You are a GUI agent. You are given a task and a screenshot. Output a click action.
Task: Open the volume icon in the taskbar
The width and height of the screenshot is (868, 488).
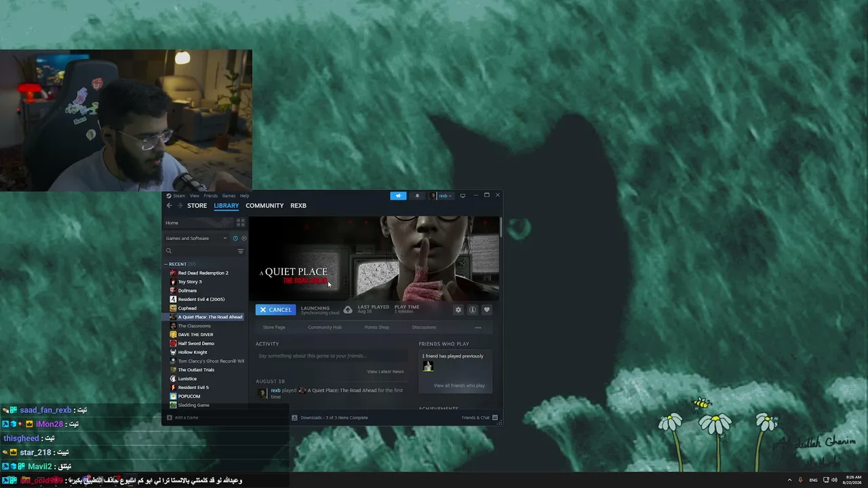pos(835,480)
